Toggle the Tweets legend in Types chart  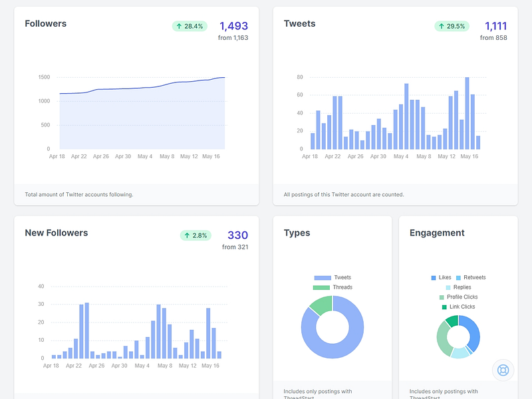coord(332,277)
